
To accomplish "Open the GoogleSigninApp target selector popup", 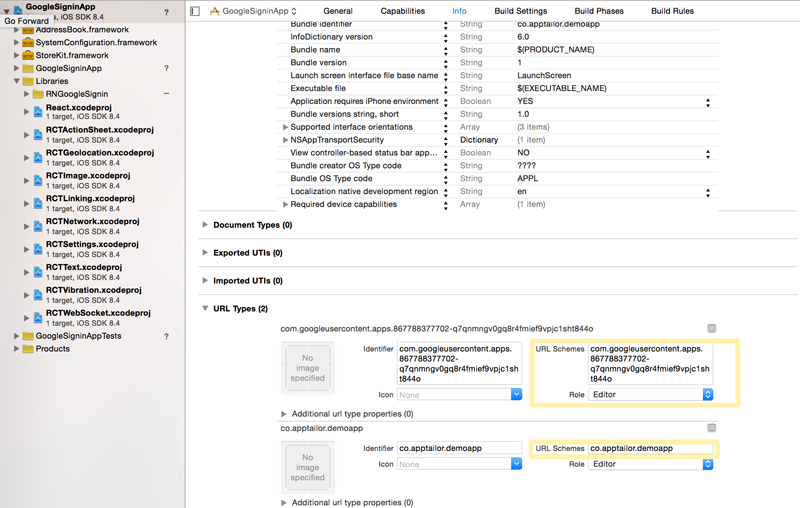I will 259,11.
